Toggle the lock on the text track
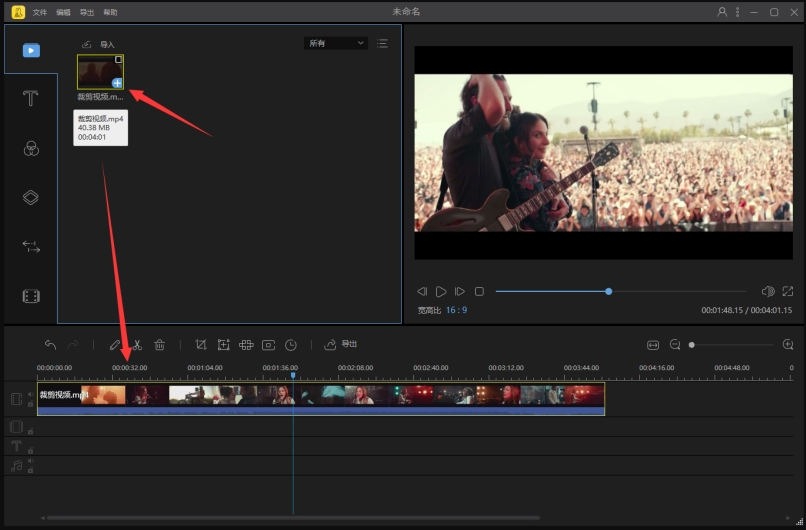The height and width of the screenshot is (530, 806). point(30,450)
